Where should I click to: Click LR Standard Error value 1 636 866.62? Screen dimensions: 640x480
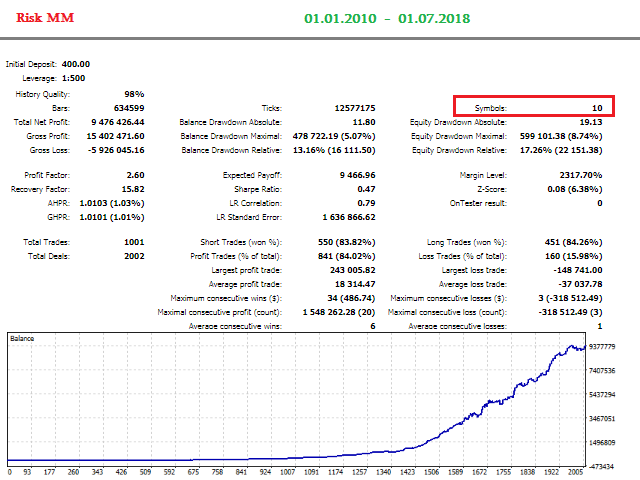[x=349, y=217]
